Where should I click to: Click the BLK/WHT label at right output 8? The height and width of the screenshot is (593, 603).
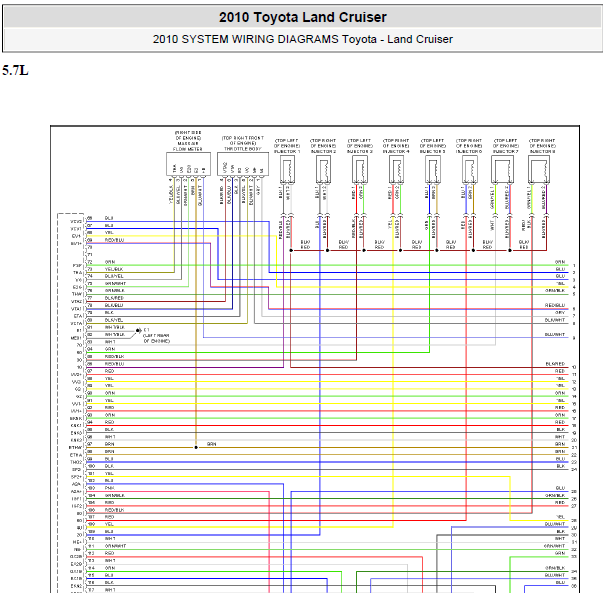coord(555,320)
